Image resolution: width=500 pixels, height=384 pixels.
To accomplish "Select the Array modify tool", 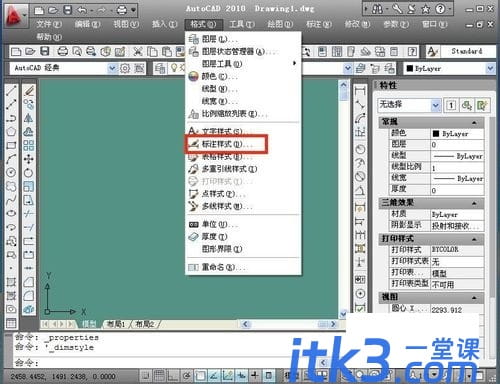I will pyautogui.click(x=29, y=145).
